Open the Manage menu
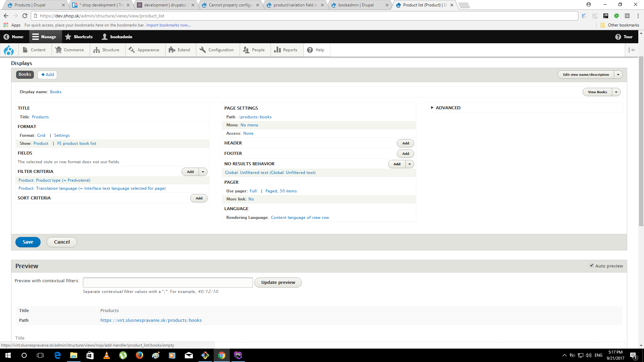Viewport: 644px width, 362px height. point(45,37)
